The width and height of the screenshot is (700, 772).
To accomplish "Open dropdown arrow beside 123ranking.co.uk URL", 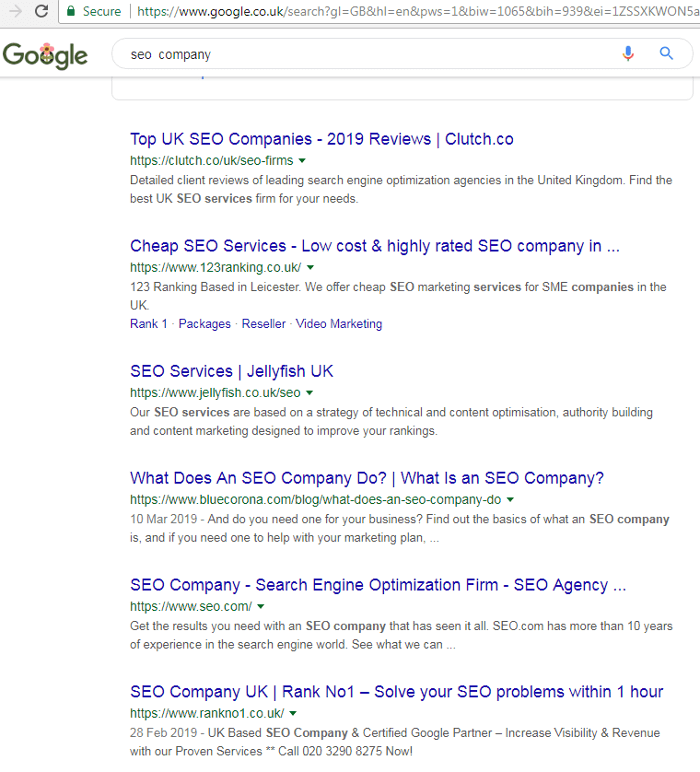I will coord(310,267).
